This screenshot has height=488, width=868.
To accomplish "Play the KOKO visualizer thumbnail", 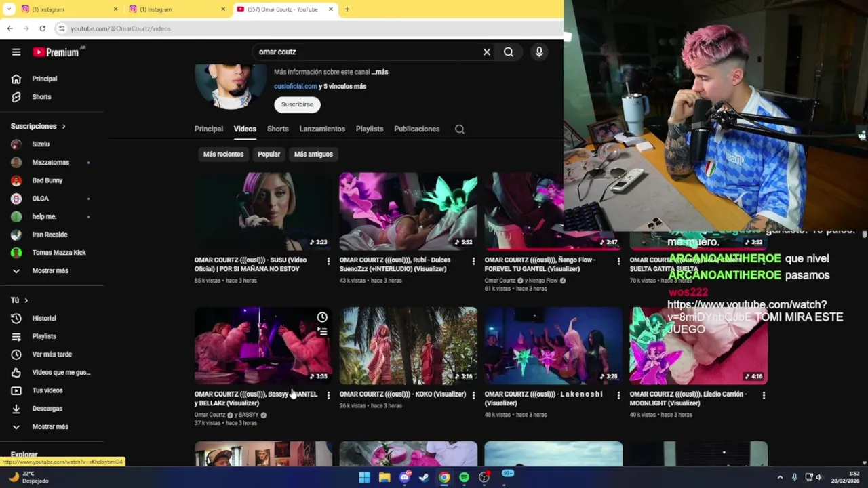I will (408, 346).
